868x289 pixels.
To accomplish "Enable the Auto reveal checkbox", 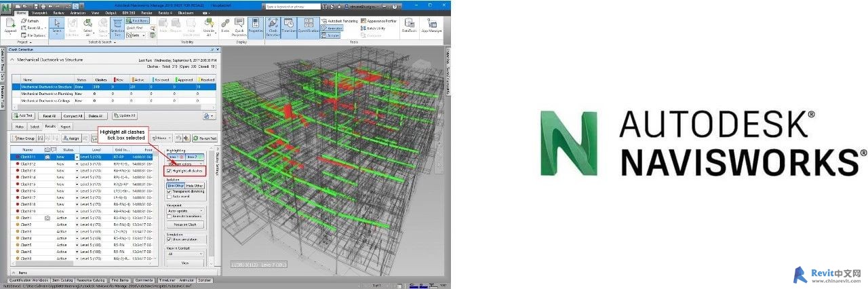I will 170,197.
